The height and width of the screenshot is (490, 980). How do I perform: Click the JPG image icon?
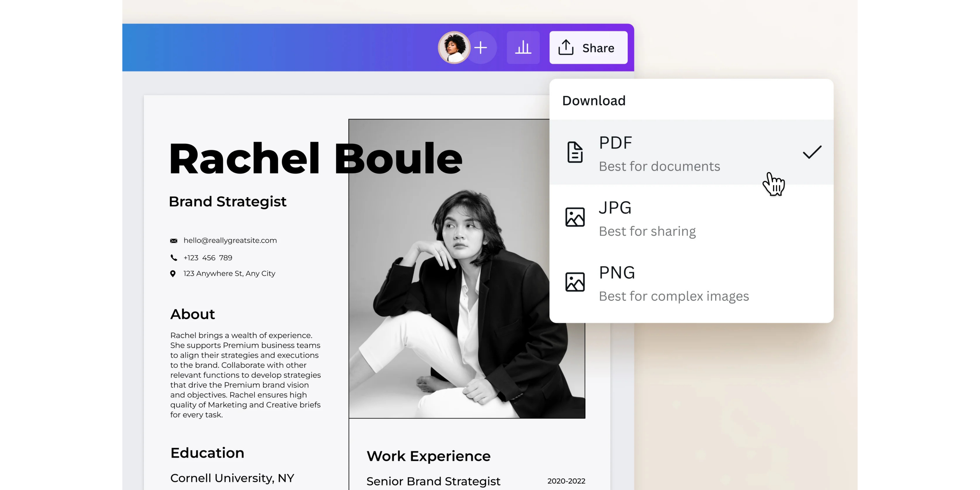coord(575,217)
